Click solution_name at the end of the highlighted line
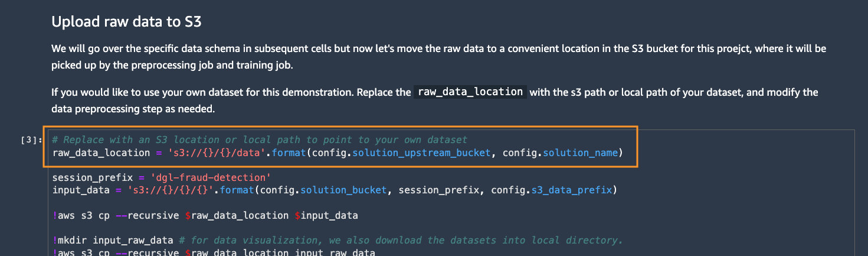This screenshot has width=868, height=256. [580, 153]
